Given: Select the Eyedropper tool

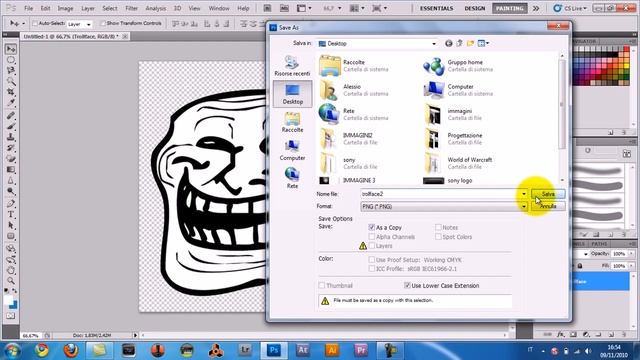Looking at the screenshot, I should coord(11,102).
